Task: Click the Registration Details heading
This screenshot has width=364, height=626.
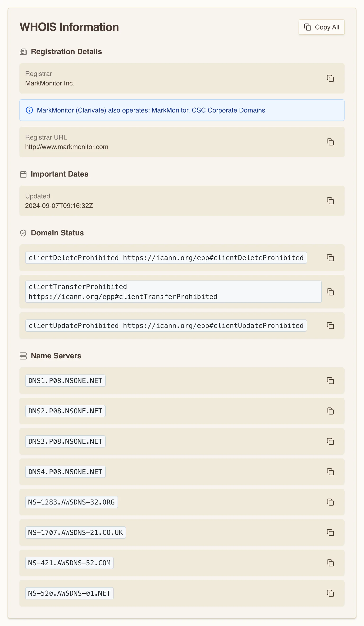Action: pos(66,51)
